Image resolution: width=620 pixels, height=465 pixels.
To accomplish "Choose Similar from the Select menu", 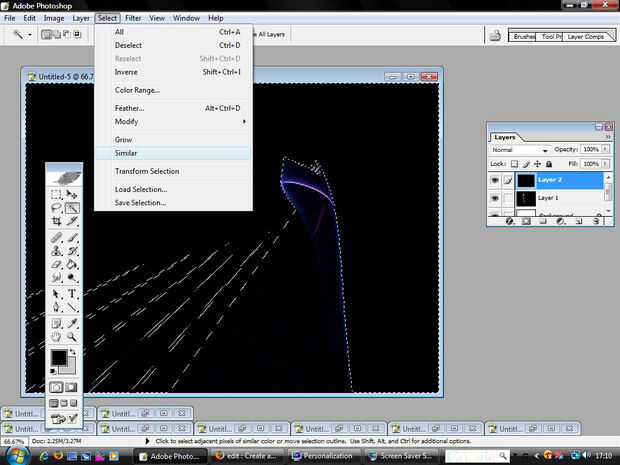I will [x=126, y=153].
